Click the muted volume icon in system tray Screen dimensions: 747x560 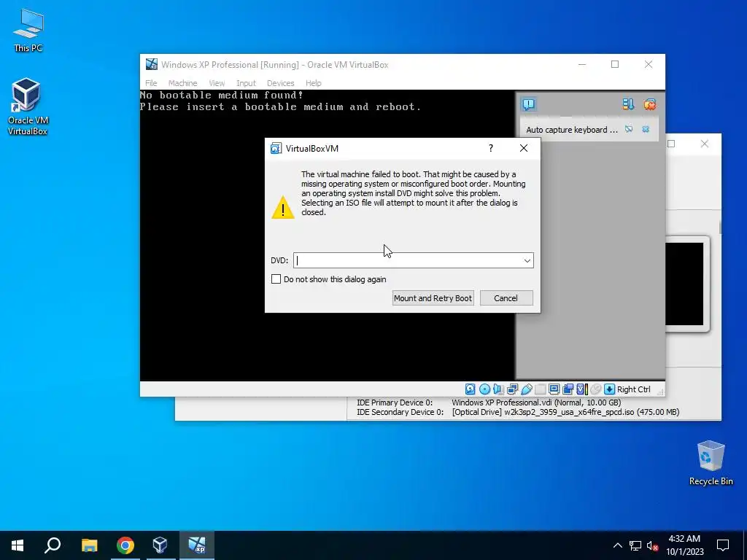[x=653, y=545]
